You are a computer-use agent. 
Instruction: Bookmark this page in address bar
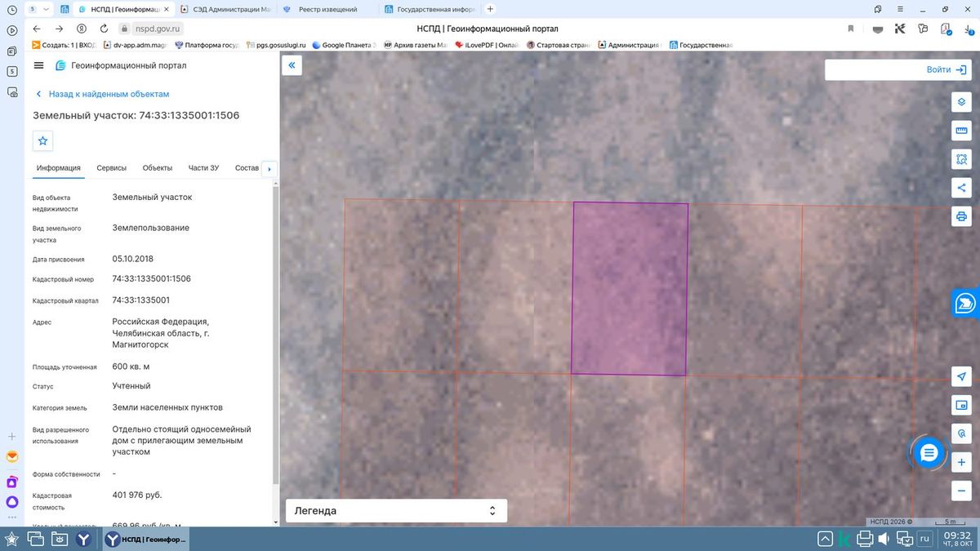tap(850, 29)
